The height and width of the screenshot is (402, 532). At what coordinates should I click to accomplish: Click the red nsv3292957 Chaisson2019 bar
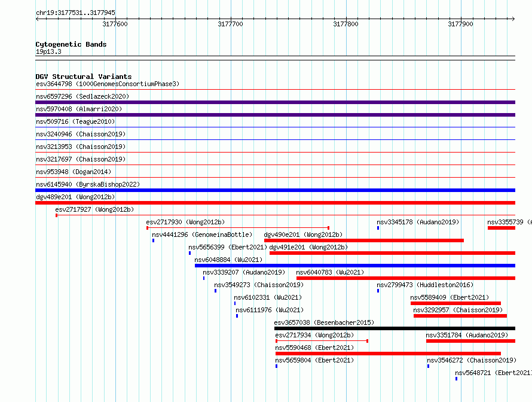[460, 316]
